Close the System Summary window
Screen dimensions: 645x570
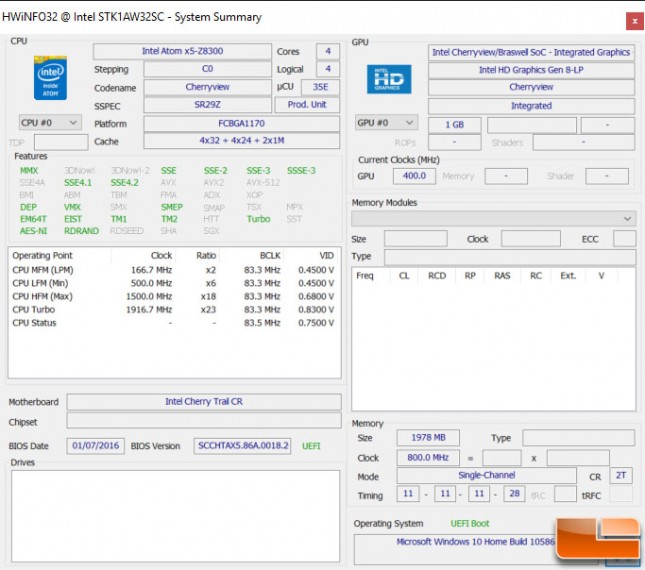(x=634, y=21)
